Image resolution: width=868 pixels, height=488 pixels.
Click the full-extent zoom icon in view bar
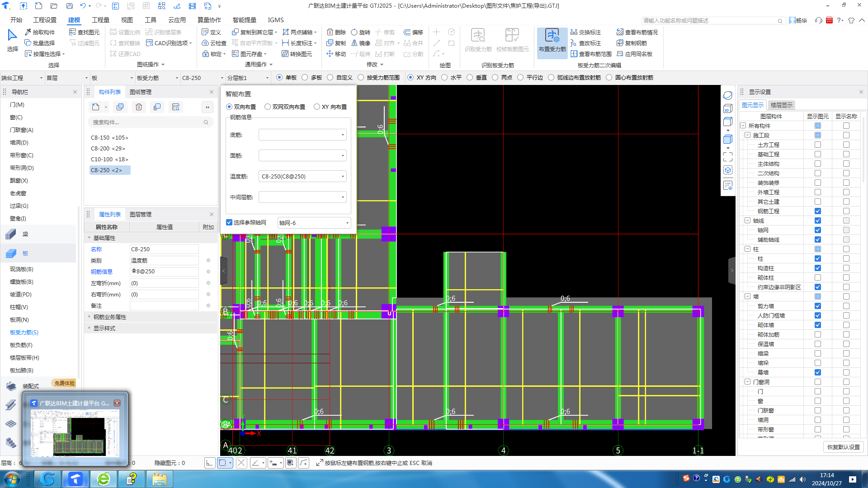point(727,156)
